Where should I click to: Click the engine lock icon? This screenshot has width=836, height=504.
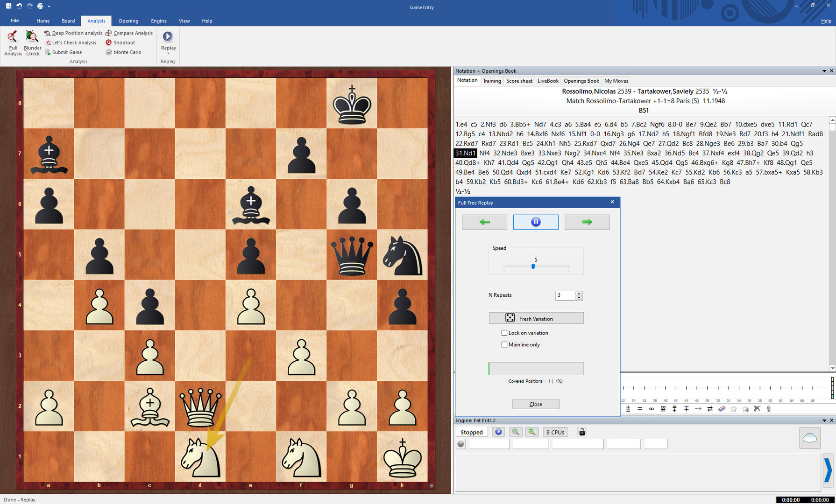click(582, 432)
